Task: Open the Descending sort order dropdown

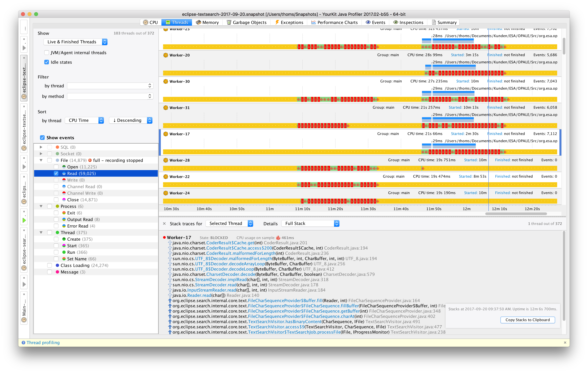Action: click(131, 120)
